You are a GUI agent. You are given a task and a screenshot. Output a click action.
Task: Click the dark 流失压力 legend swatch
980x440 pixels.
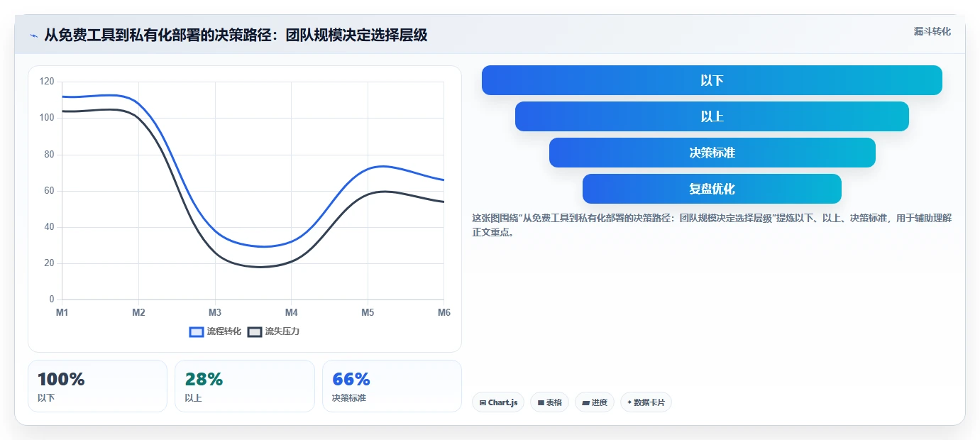(255, 331)
